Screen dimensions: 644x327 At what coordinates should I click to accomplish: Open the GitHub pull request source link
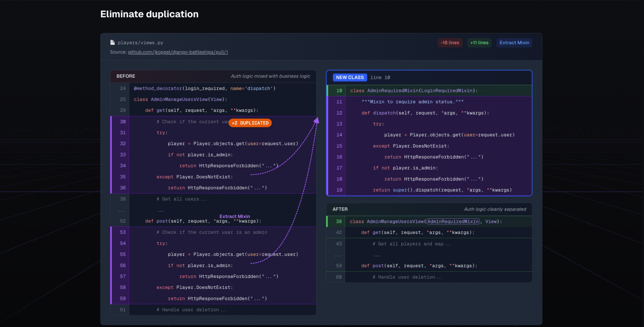pyautogui.click(x=178, y=52)
